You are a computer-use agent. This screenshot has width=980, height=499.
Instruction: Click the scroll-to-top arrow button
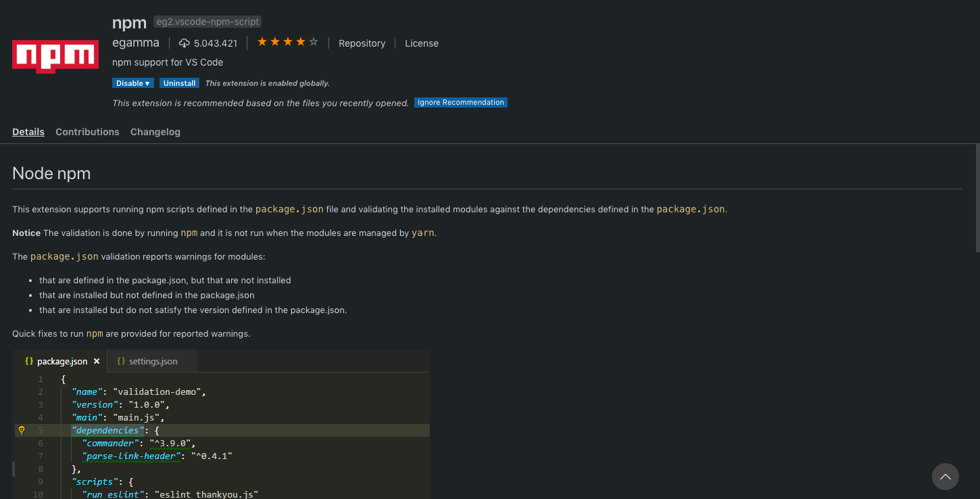(945, 477)
